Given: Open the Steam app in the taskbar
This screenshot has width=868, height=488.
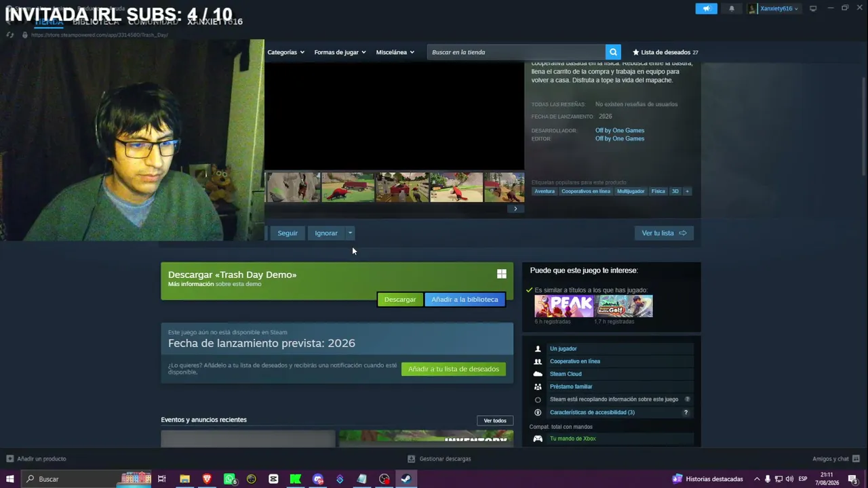Looking at the screenshot, I should [x=406, y=479].
